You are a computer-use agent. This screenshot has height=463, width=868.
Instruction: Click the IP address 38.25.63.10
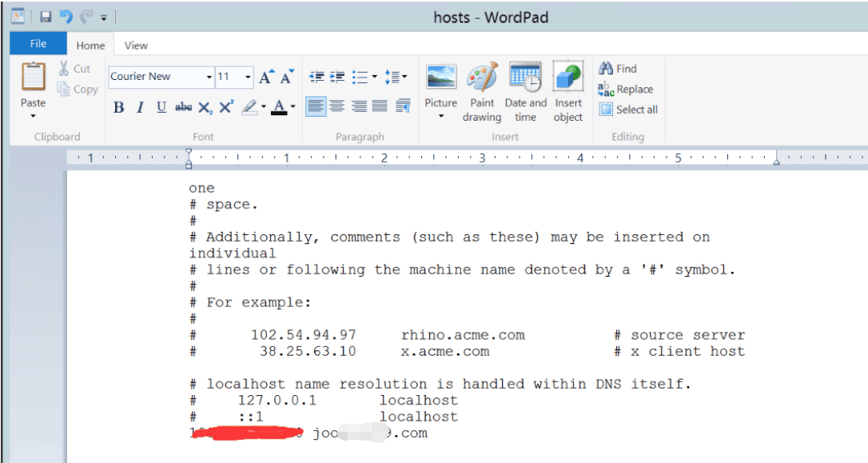[308, 352]
